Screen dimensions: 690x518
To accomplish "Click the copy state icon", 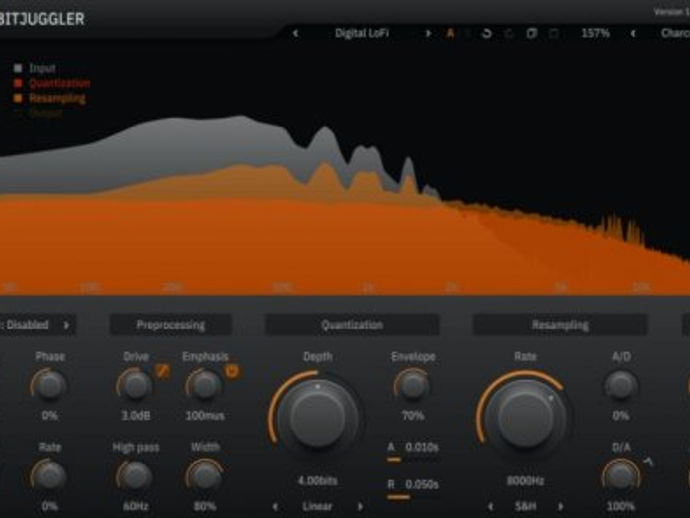I will click(x=532, y=33).
